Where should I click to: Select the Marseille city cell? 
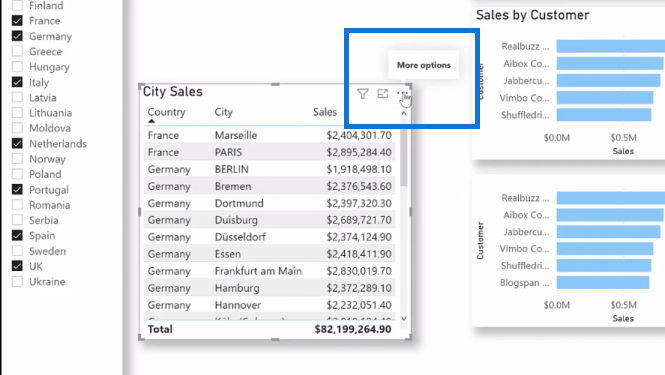point(236,135)
